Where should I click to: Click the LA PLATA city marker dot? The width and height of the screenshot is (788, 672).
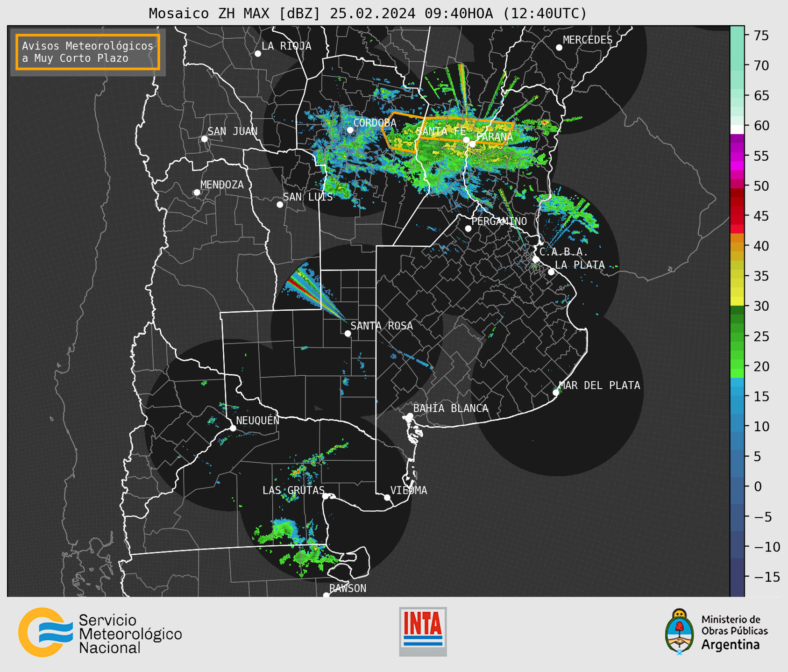click(551, 272)
